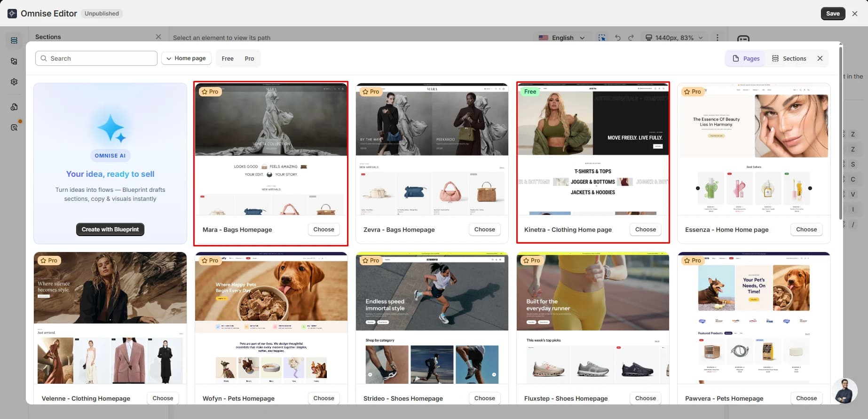Click the Omnise Editor logo icon

(x=12, y=14)
